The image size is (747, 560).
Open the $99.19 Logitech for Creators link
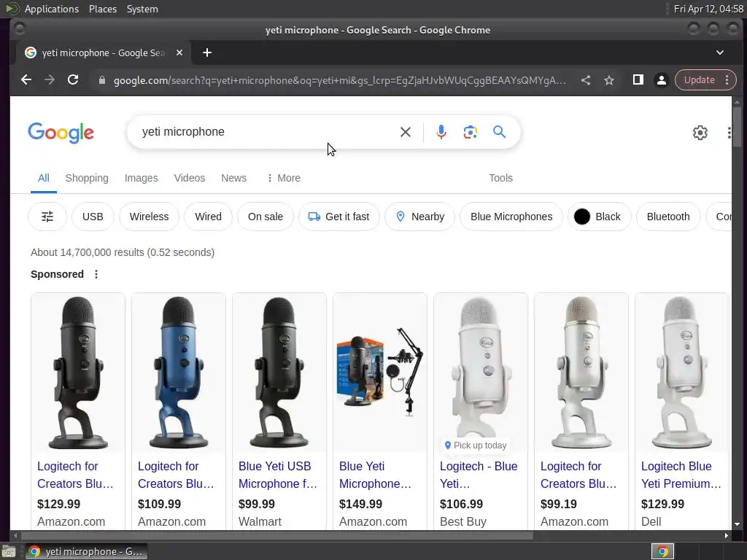pyautogui.click(x=578, y=475)
